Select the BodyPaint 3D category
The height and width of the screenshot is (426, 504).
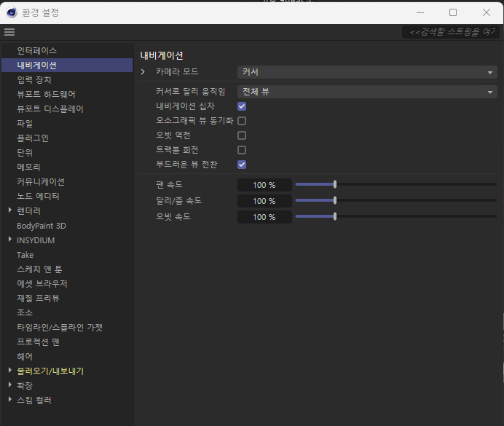42,226
